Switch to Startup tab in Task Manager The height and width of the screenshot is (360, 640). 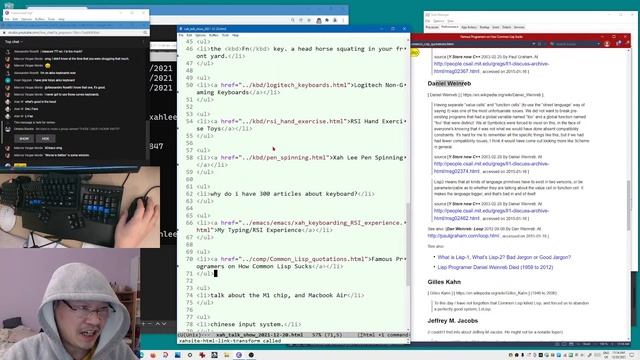(x=484, y=27)
